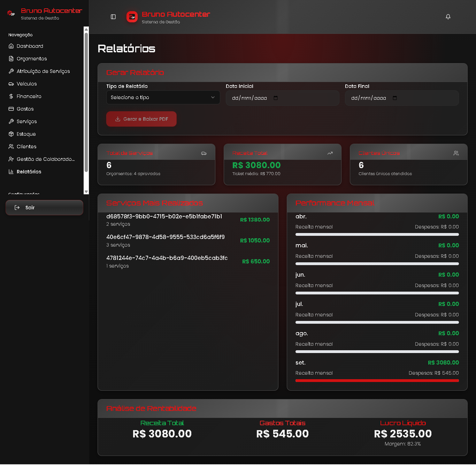
Task: Click the notification bell icon
Action: (448, 17)
